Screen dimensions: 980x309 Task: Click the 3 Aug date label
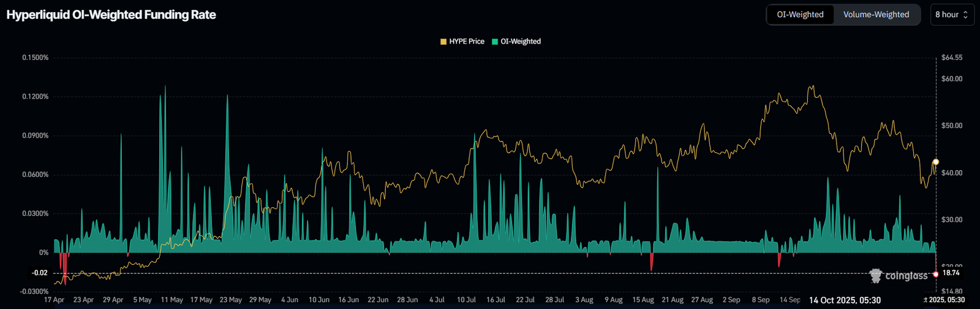coord(584,300)
